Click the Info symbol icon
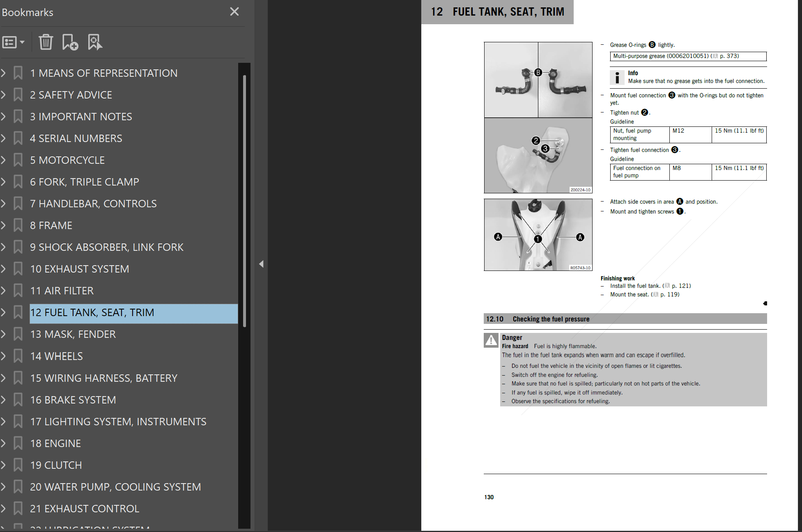 (x=617, y=77)
